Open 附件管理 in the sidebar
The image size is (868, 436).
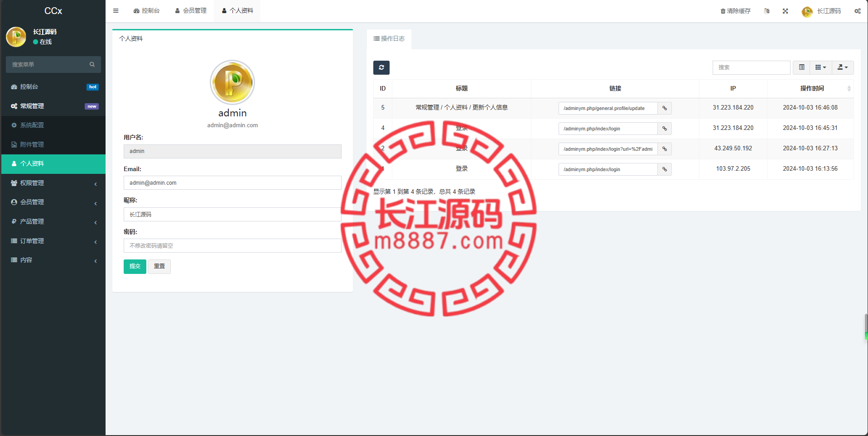click(x=53, y=144)
